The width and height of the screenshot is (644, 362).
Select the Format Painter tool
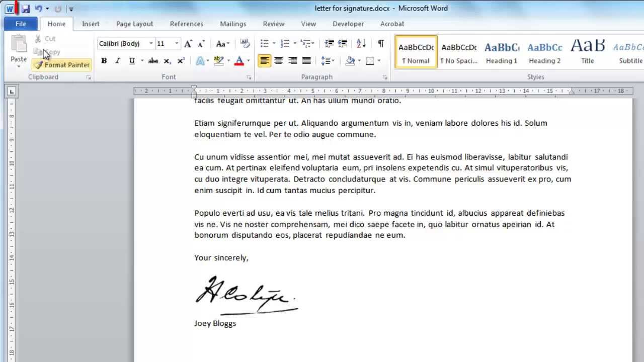[x=61, y=64]
